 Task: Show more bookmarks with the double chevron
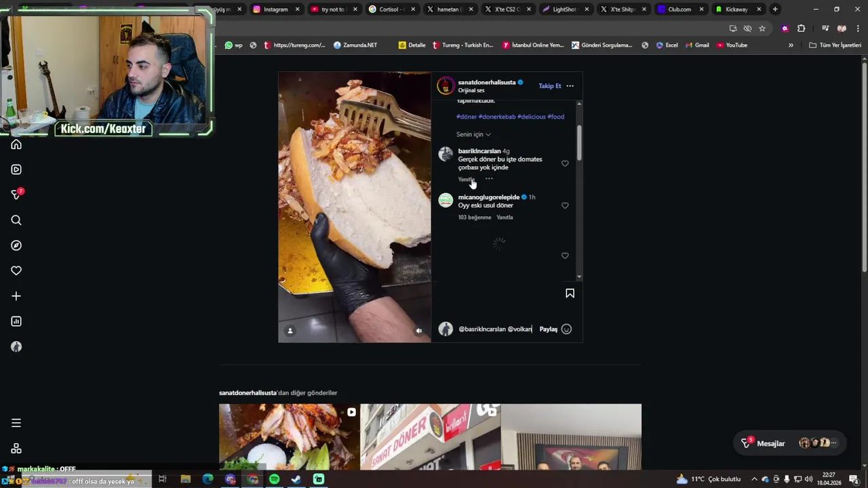pyautogui.click(x=791, y=45)
